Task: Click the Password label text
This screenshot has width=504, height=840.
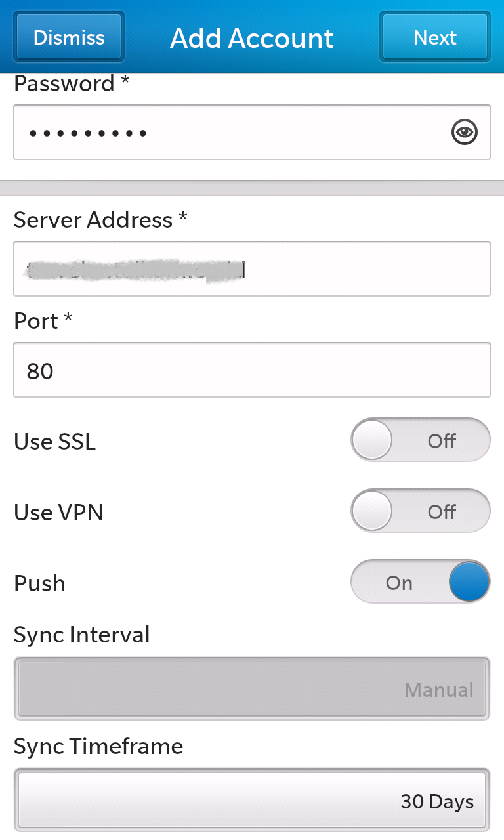Action: [64, 84]
